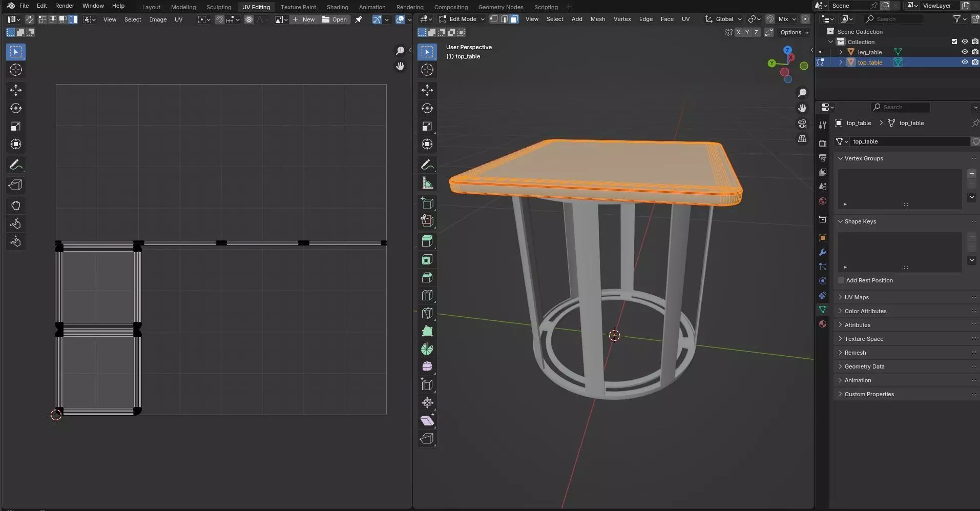Select the UV editor Rotate tool
The width and height of the screenshot is (980, 511).
click(x=16, y=108)
